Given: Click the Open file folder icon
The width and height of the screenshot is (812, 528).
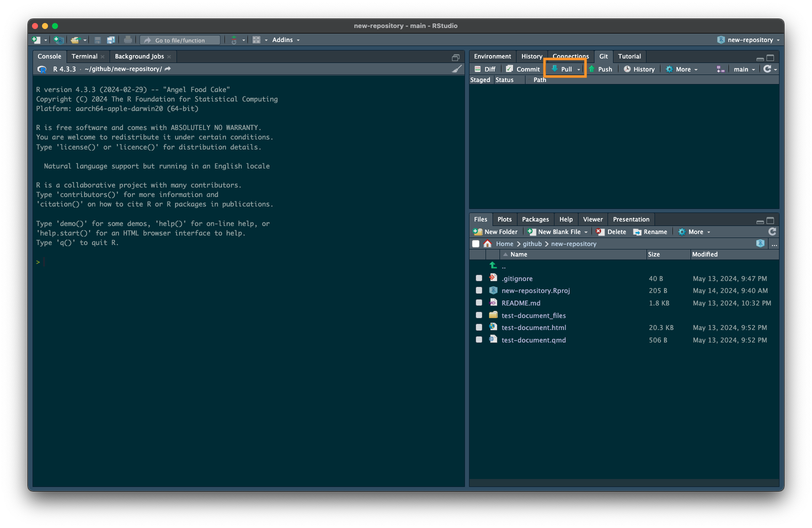Looking at the screenshot, I should (75, 40).
